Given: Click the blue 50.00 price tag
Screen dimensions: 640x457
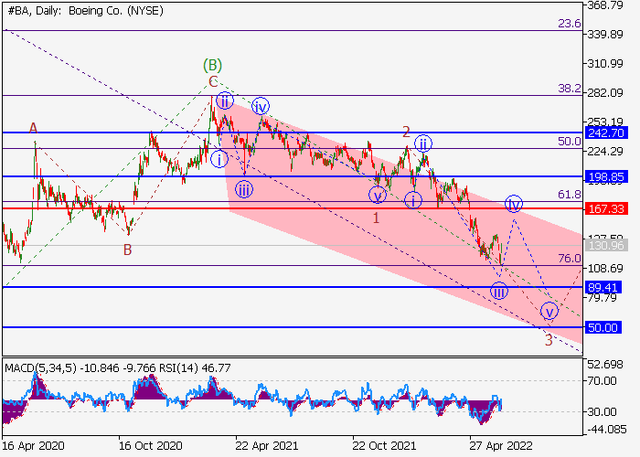Looking at the screenshot, I should click(x=602, y=327).
